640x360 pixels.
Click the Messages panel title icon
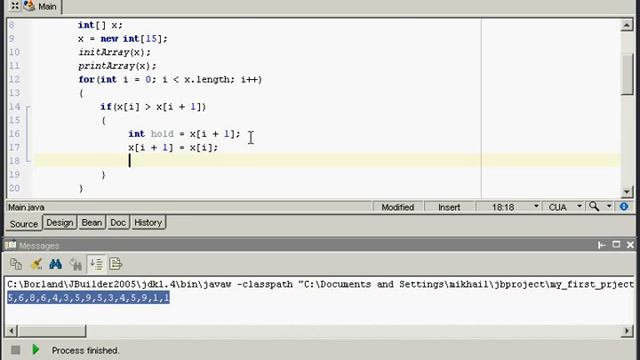click(11, 245)
